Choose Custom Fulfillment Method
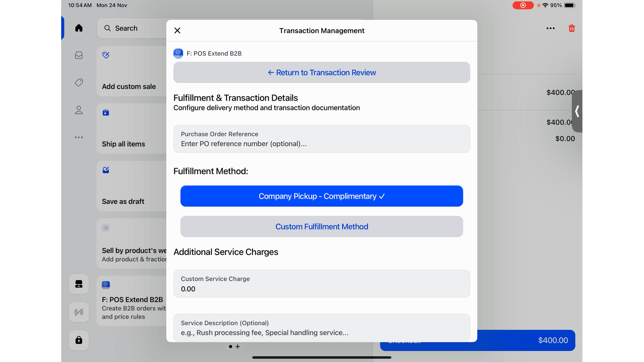This screenshot has height=362, width=644. tap(322, 226)
